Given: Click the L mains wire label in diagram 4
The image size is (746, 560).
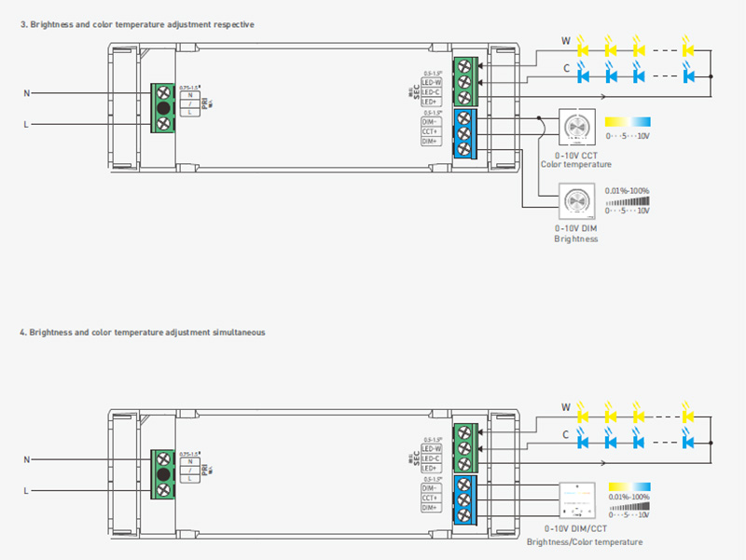Looking at the screenshot, I should [x=26, y=491].
